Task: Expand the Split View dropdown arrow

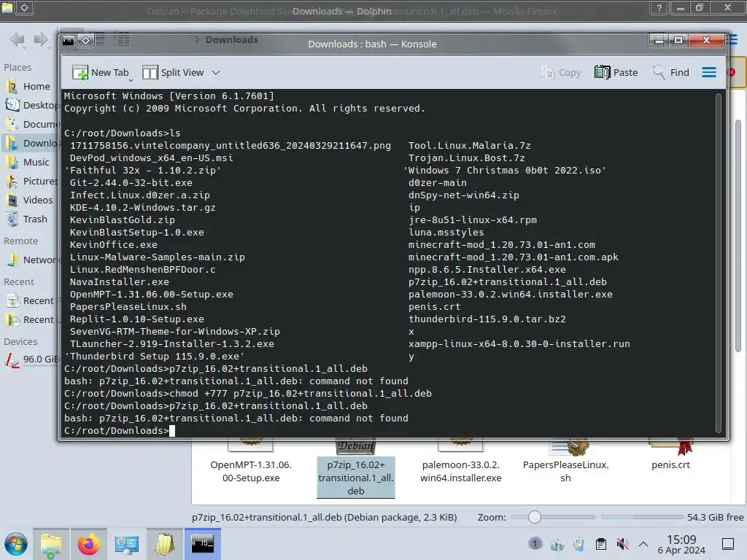Action: [216, 72]
